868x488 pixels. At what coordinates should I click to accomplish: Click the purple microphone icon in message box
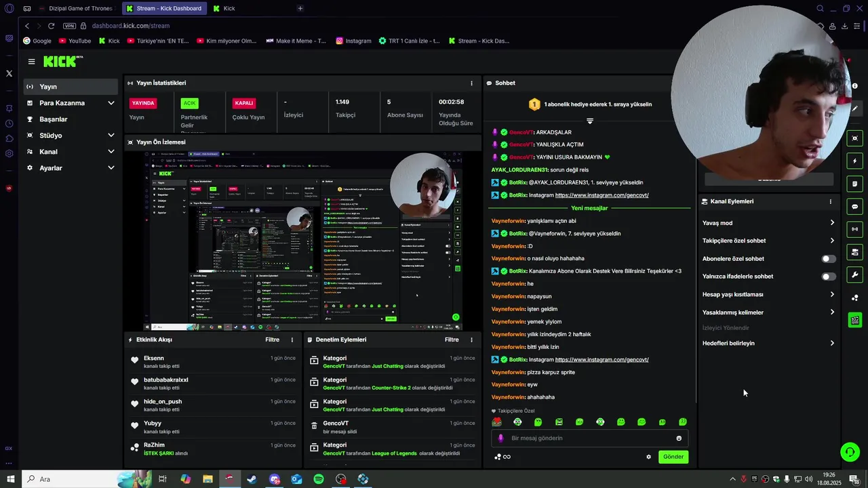pyautogui.click(x=501, y=438)
